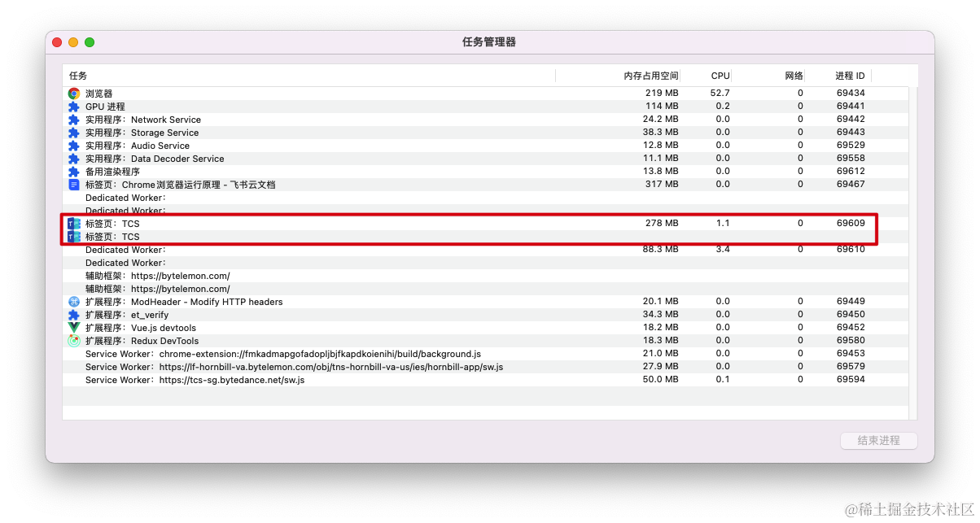
Task: Click process ID 69449
Action: pyautogui.click(x=851, y=302)
